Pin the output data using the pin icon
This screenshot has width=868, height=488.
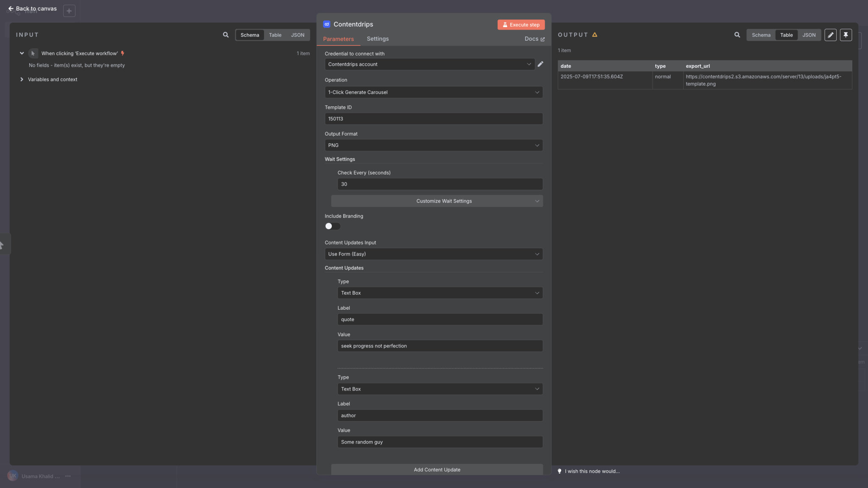846,35
